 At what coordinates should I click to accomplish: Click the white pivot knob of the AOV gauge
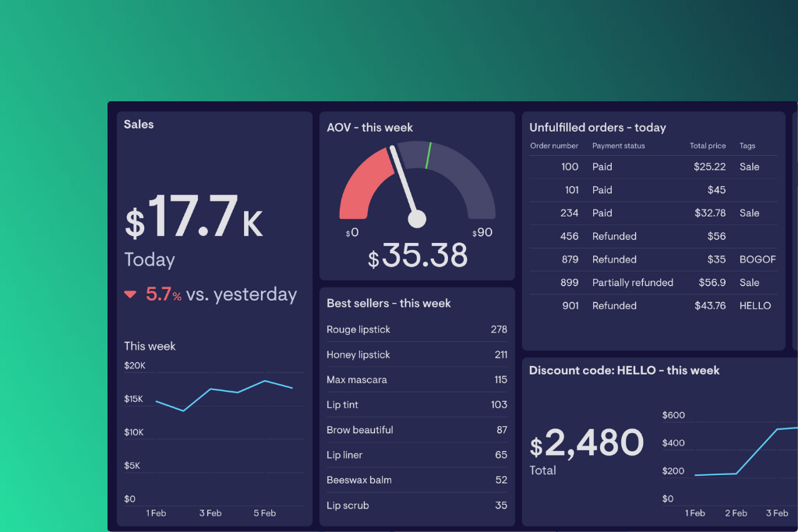417,219
